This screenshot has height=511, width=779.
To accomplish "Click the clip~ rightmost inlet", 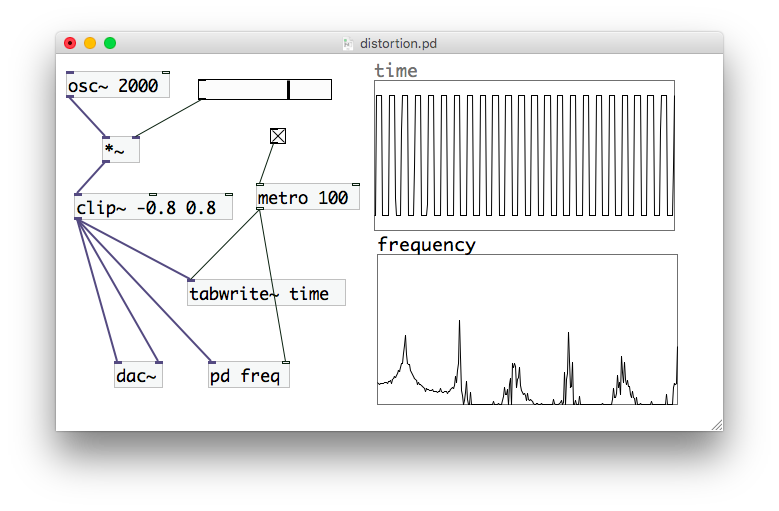I will pyautogui.click(x=229, y=194).
